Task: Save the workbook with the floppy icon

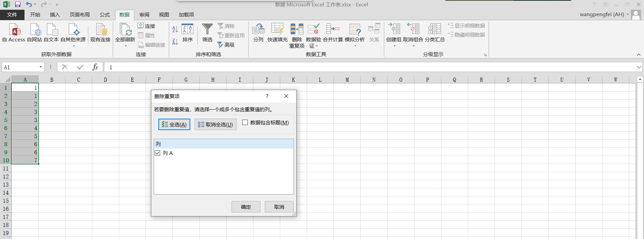Action: pos(18,4)
